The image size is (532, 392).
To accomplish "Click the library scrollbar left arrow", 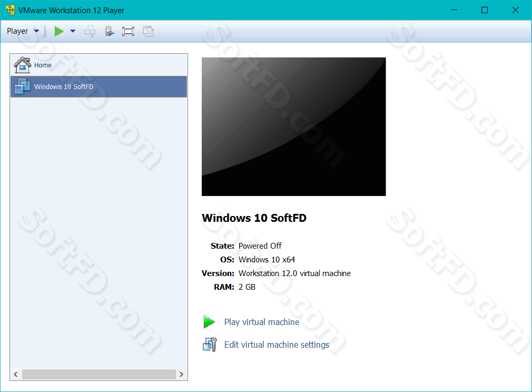I will 16,375.
